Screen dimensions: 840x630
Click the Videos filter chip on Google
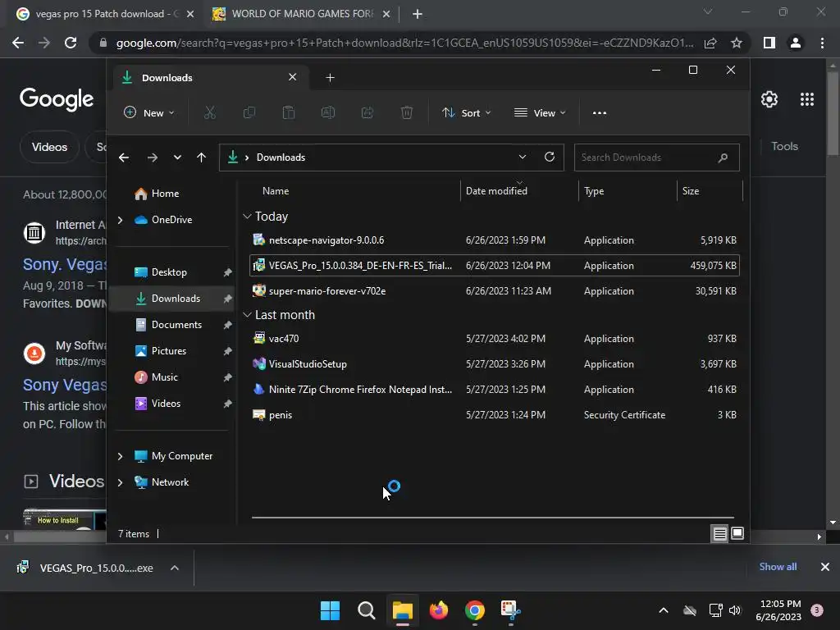pos(49,147)
